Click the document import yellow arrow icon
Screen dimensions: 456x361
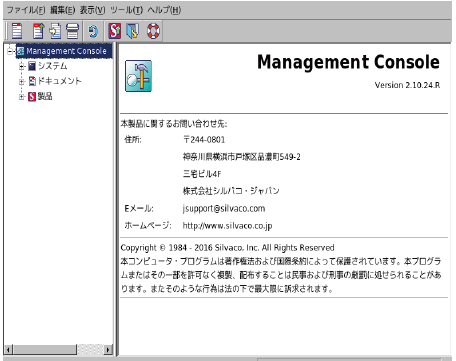[55, 31]
